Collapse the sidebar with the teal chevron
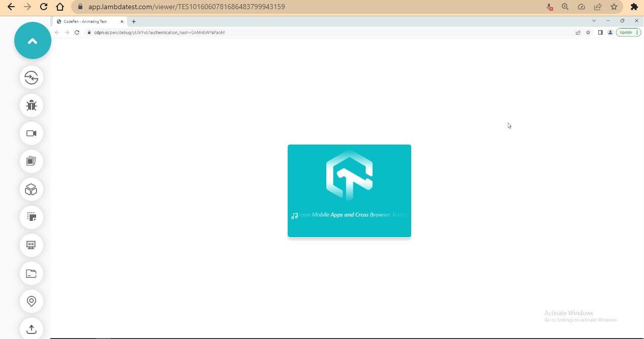The height and width of the screenshot is (339, 644). [x=33, y=40]
